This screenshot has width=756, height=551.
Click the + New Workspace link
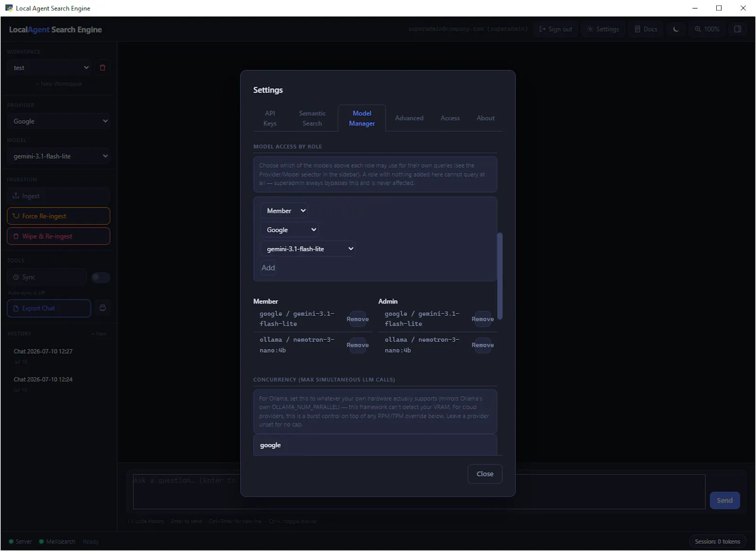(59, 84)
